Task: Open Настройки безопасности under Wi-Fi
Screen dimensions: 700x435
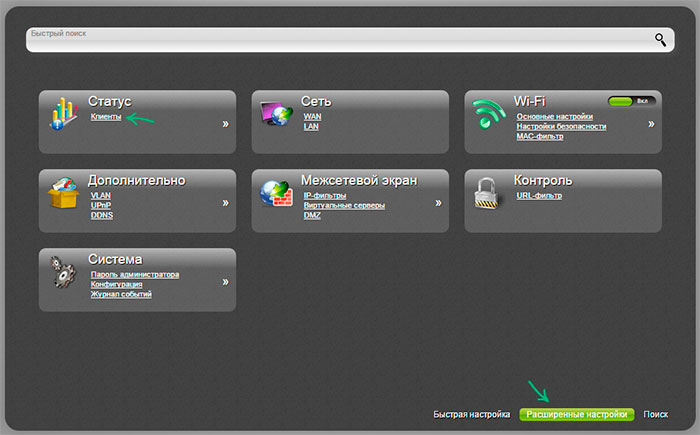Action: click(561, 127)
